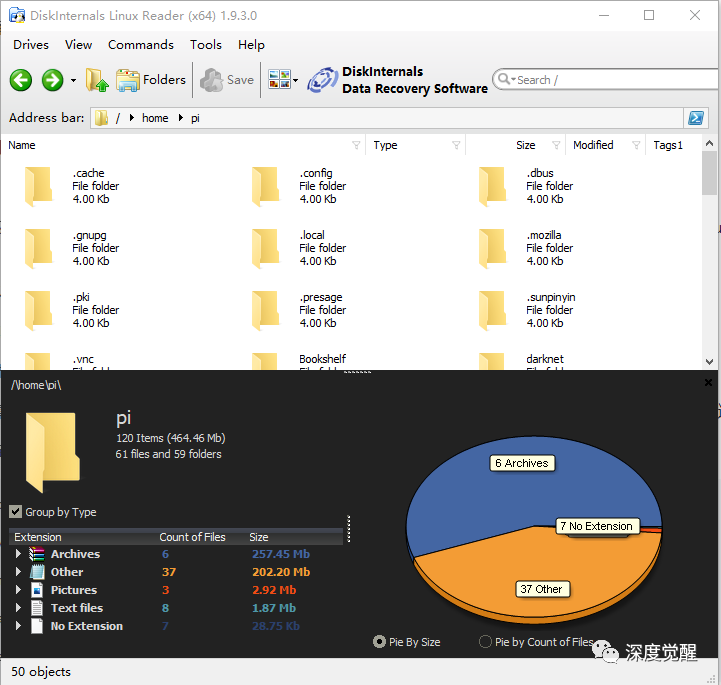This screenshot has width=721, height=685.
Task: Select the .sunpinyin folder icon
Action: (x=493, y=310)
